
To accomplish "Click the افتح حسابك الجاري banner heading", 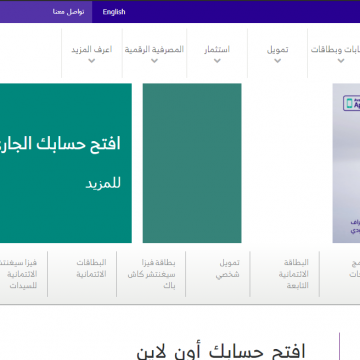I will coord(60,144).
